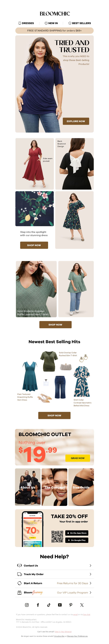
Task: Open the NEW IN menu item
Action: tap(51, 23)
